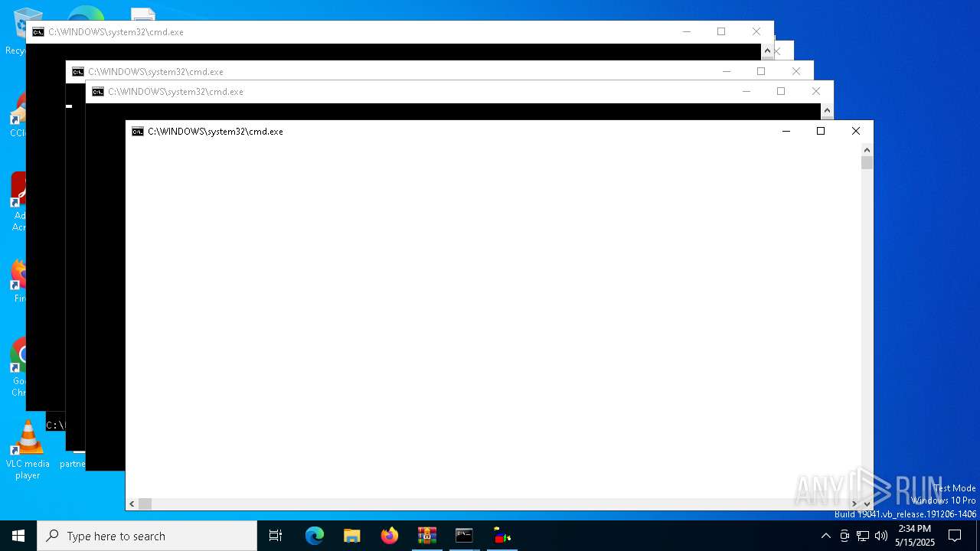Click the rearmost cmd window's title text

coord(116,32)
